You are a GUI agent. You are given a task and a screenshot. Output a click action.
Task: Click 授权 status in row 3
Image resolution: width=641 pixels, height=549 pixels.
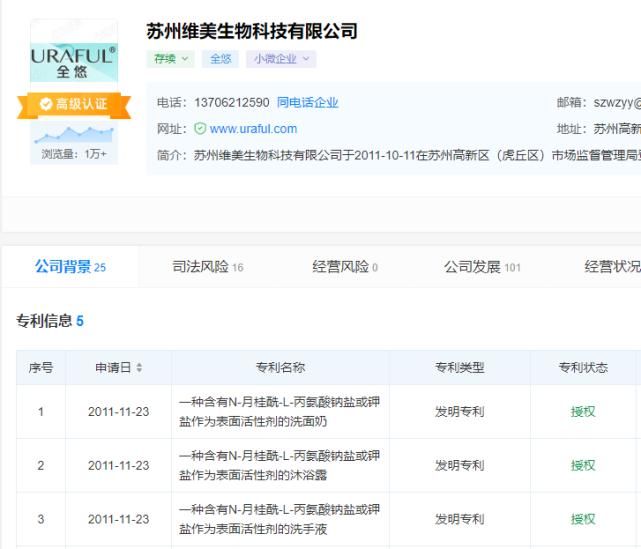click(583, 519)
